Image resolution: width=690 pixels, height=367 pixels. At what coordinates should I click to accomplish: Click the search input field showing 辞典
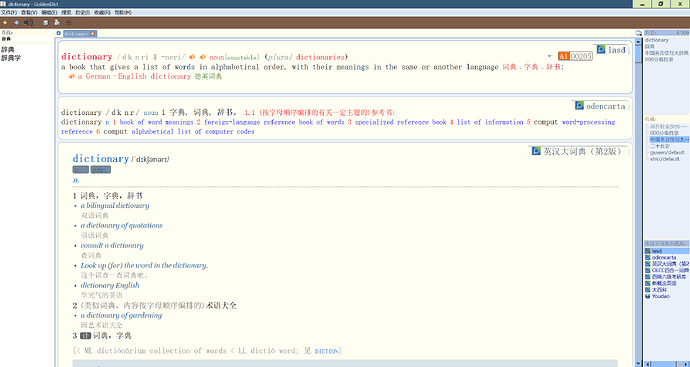pos(26,39)
